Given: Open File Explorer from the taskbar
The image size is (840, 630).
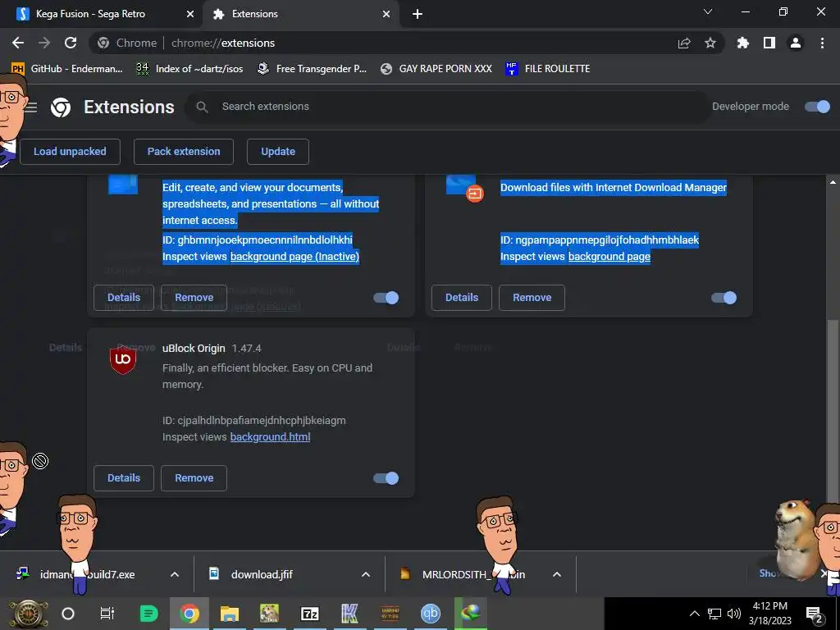Looking at the screenshot, I should [230, 614].
